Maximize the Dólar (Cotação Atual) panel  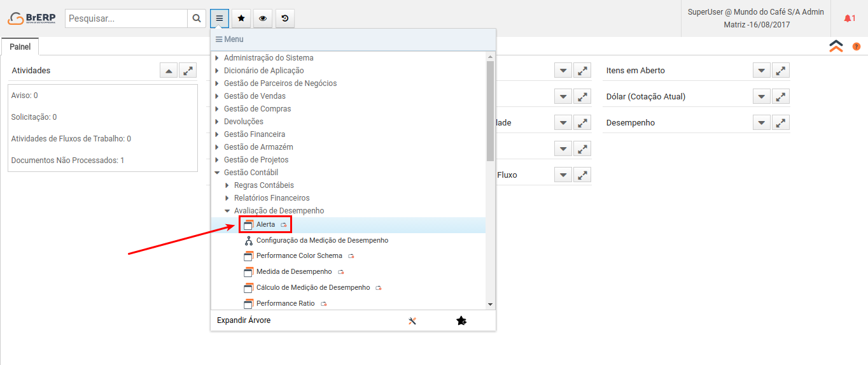pyautogui.click(x=781, y=97)
